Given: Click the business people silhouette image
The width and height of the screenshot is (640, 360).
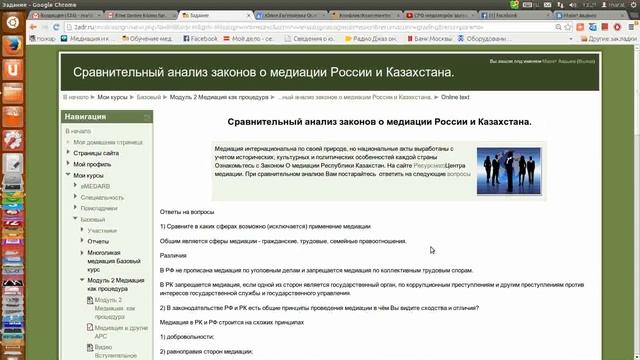Looking at the screenshot, I should pyautogui.click(x=509, y=171).
